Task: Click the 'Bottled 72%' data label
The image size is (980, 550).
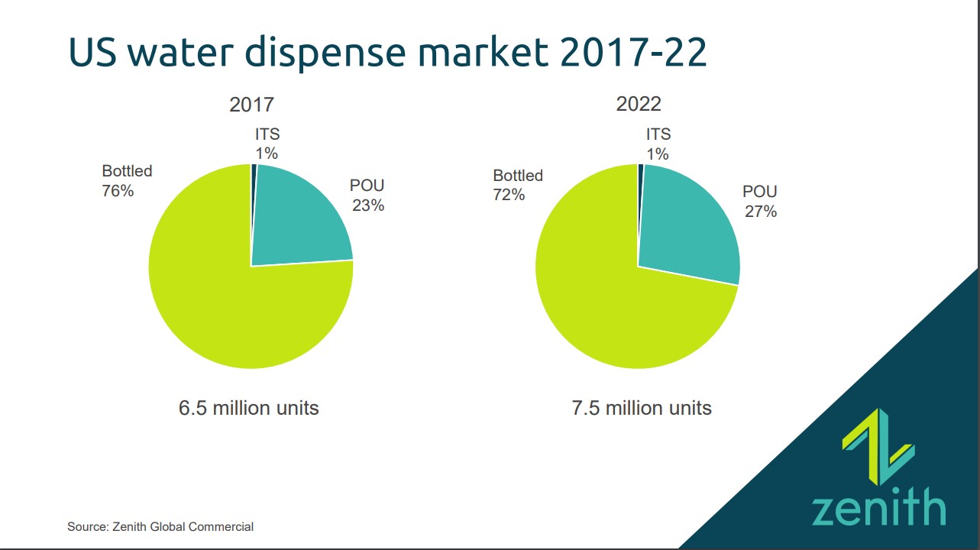Action: 517,185
